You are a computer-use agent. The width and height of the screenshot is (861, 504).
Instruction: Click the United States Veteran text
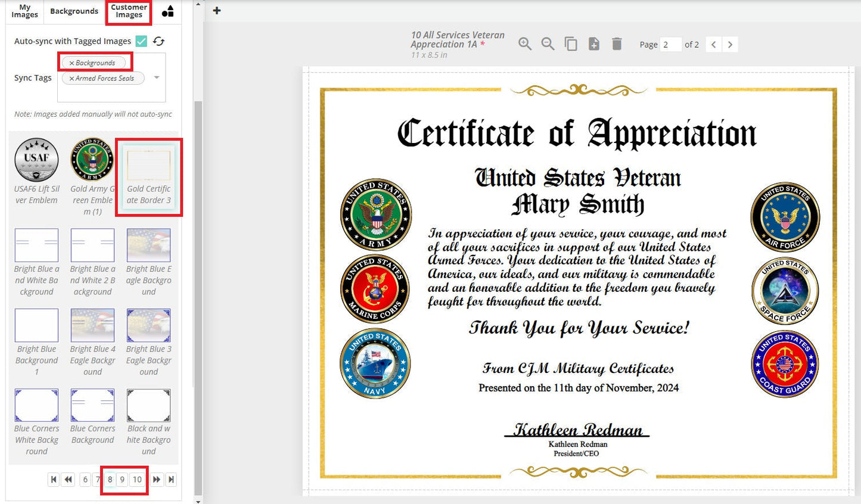(x=577, y=178)
